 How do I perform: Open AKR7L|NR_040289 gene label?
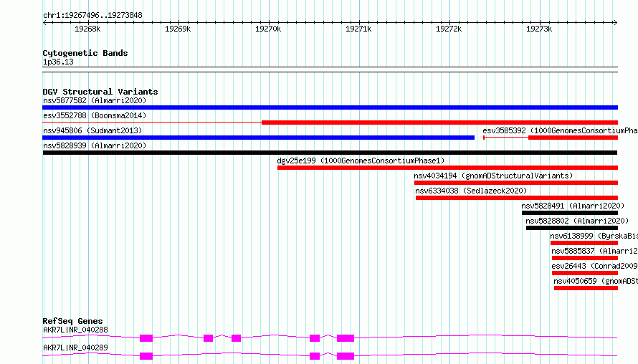(x=75, y=348)
